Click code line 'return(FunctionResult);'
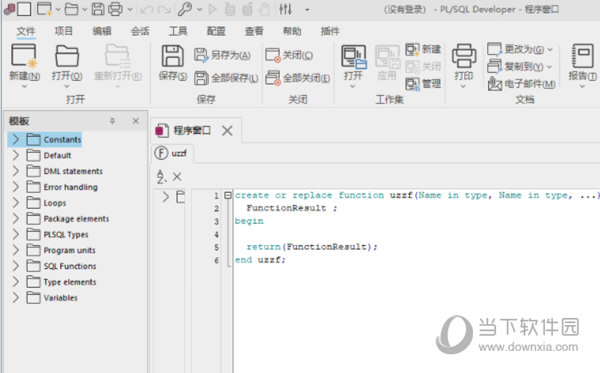Image resolution: width=600 pixels, height=373 pixels. point(312,247)
